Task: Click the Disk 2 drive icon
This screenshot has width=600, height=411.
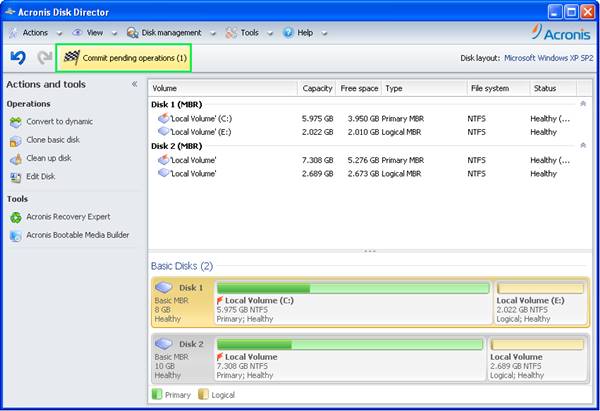Action: tap(164, 344)
